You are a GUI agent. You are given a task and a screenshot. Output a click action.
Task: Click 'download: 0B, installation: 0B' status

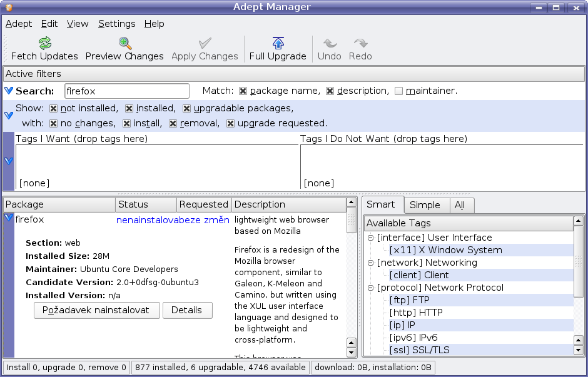click(x=373, y=368)
